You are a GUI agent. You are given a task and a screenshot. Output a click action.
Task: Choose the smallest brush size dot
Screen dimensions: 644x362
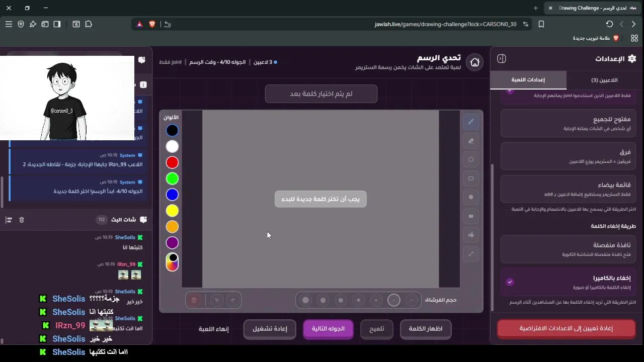coord(412,300)
